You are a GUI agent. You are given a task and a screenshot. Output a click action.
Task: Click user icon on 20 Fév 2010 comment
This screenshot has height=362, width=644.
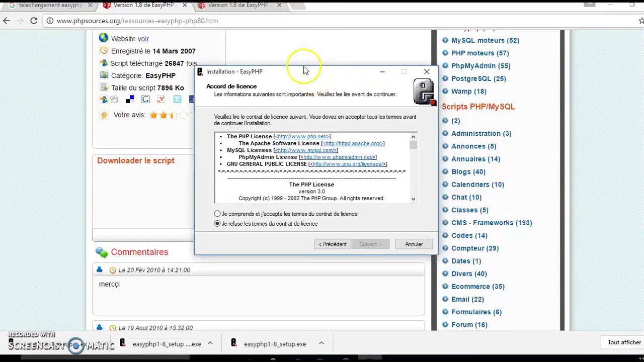(x=99, y=270)
